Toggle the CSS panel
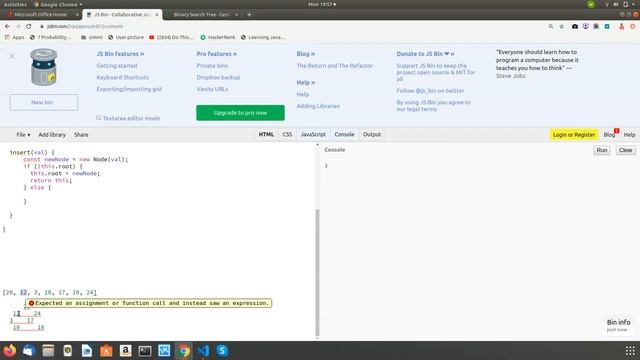This screenshot has width=640, height=360. coord(287,134)
